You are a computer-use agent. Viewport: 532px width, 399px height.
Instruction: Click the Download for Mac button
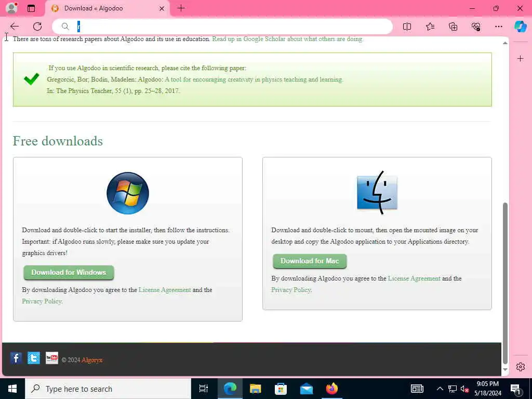coord(310,261)
